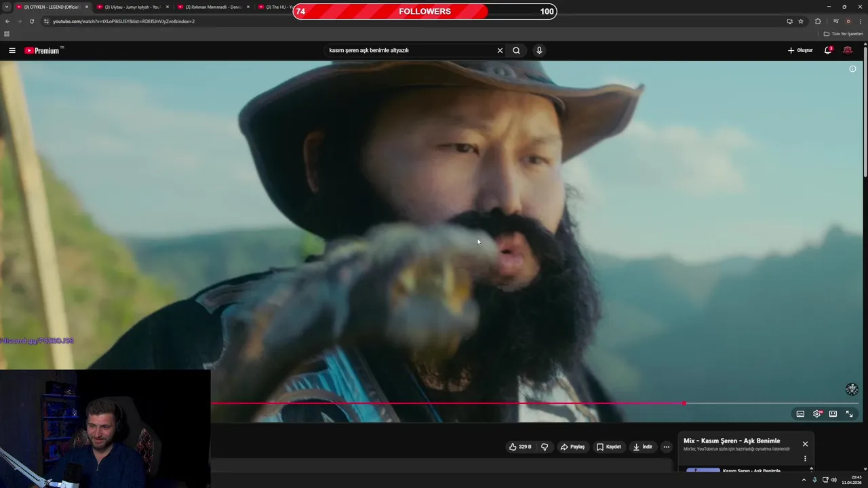Reload the current page
868x488 pixels.
pos(32,21)
